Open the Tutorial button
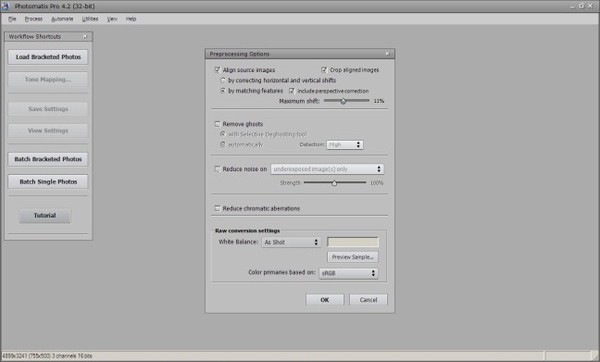The image size is (600, 362). (x=45, y=215)
